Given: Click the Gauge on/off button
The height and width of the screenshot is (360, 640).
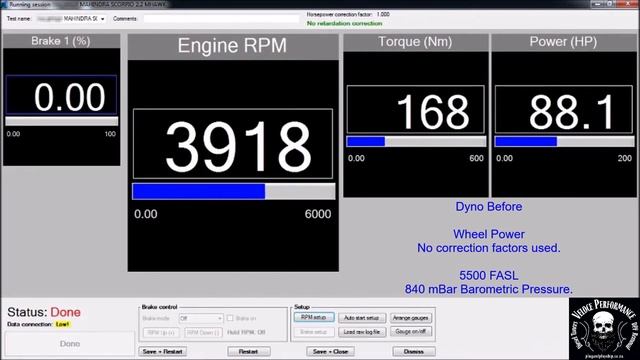Looking at the screenshot, I should click(411, 331).
